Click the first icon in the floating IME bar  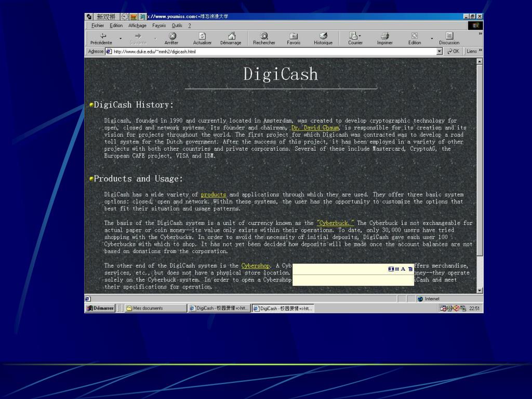(391, 269)
